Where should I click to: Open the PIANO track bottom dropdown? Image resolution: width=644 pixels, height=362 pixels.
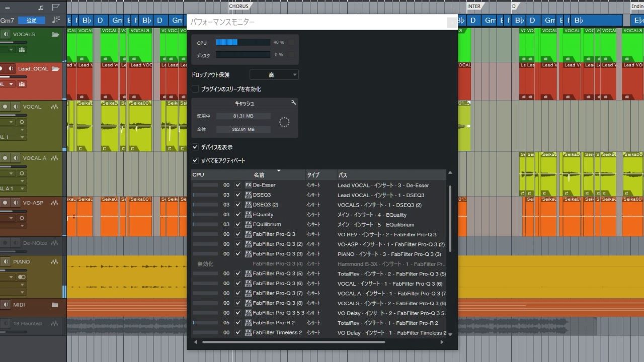13,292
